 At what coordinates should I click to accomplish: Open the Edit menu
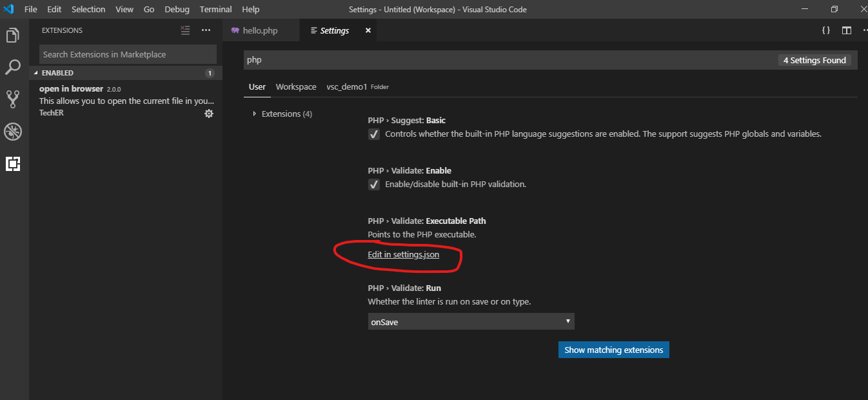(54, 9)
